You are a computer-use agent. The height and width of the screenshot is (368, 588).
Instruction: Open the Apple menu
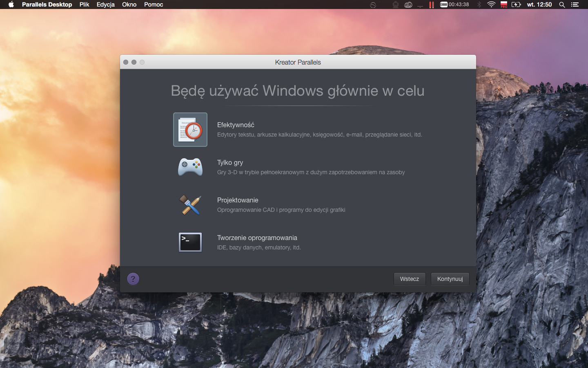point(11,4)
